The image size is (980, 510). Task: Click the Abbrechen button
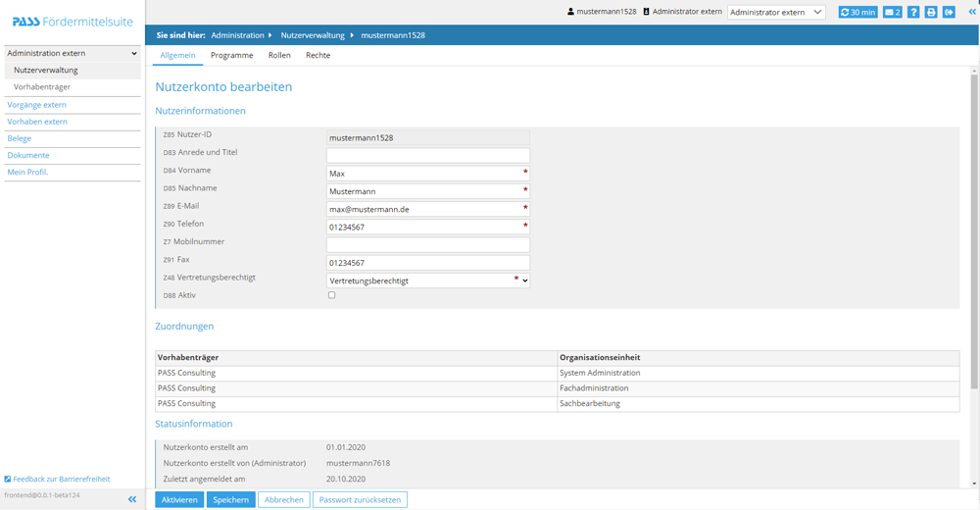click(x=284, y=499)
